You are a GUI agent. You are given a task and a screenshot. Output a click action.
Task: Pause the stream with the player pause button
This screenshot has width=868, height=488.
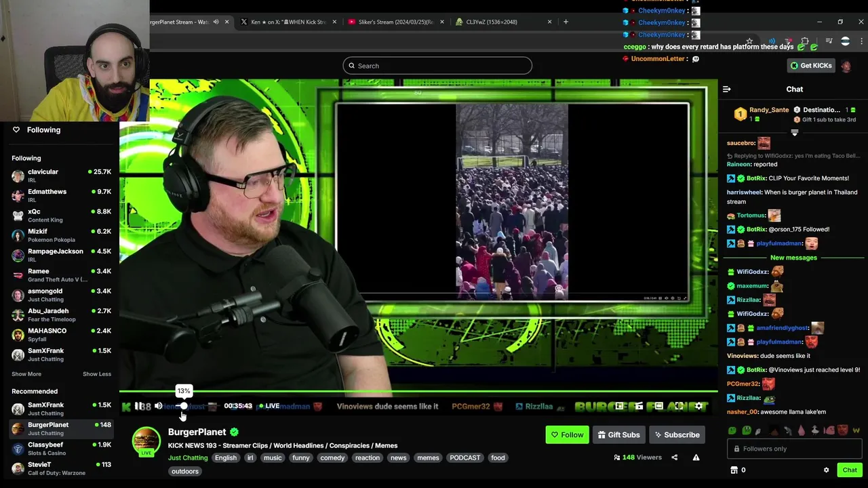(138, 406)
